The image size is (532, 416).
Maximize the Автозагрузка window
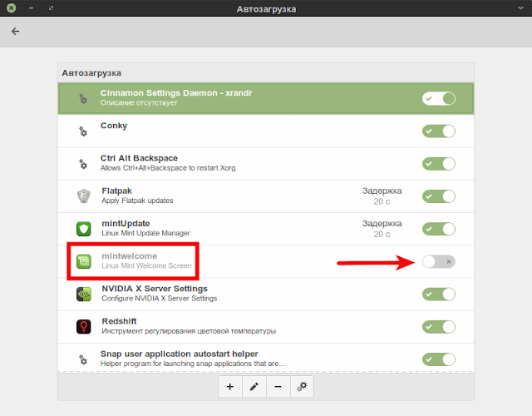click(x=51, y=7)
